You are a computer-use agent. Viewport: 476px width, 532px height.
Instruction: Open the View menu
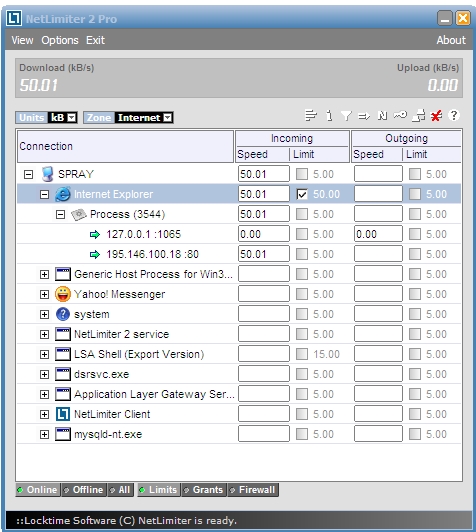click(22, 40)
